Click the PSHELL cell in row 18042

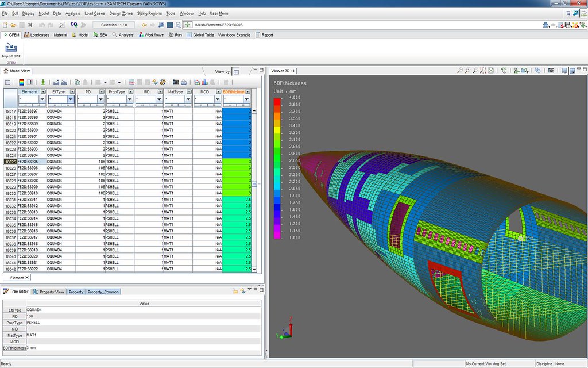[119, 269]
